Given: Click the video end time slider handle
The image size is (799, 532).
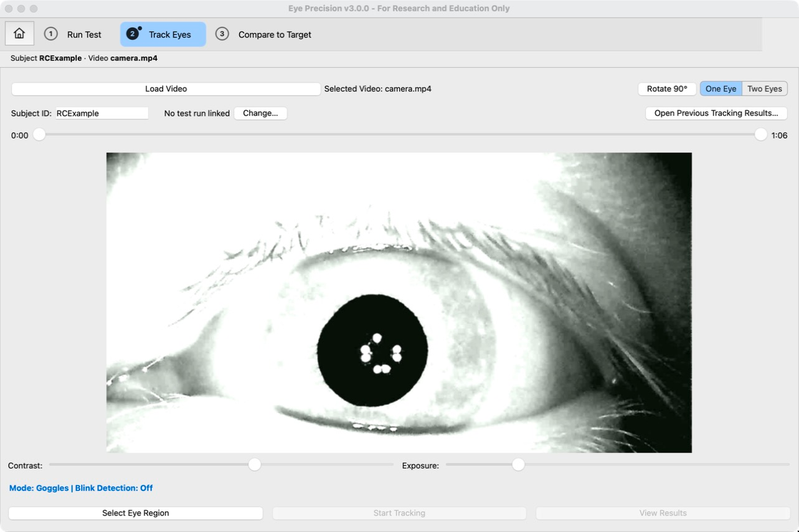Looking at the screenshot, I should click(x=760, y=135).
